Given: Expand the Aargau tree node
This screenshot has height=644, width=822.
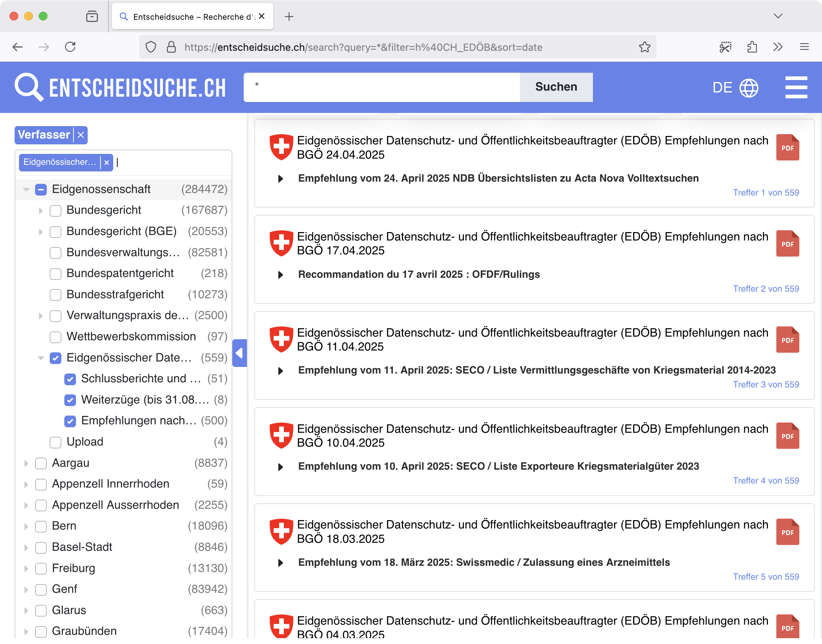Looking at the screenshot, I should click(26, 463).
